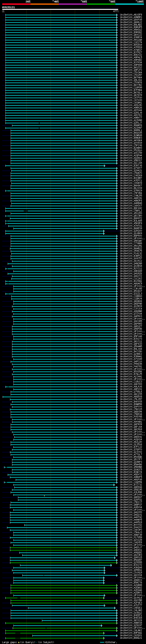Click the white query sequence bar
This screenshot has height=644, width=146.
pyautogui.click(x=60, y=10)
